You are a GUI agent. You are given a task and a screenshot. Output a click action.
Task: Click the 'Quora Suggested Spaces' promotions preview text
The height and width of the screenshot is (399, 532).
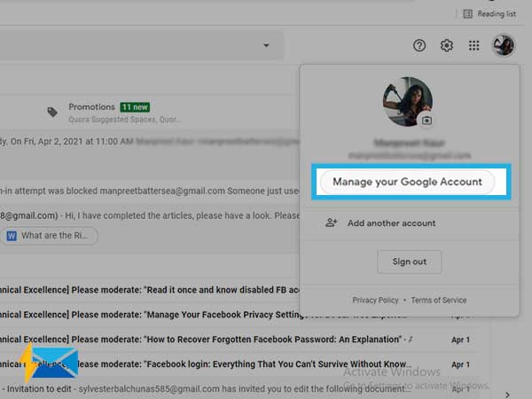(x=125, y=120)
